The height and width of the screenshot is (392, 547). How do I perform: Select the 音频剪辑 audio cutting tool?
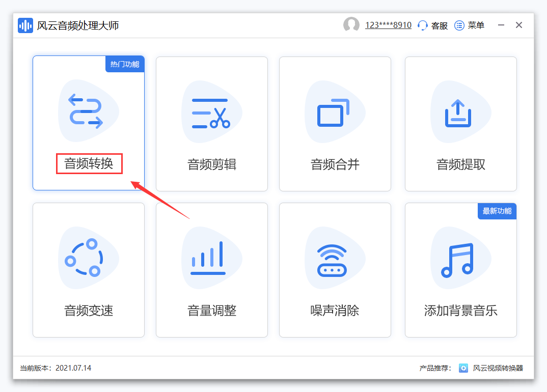coord(211,122)
